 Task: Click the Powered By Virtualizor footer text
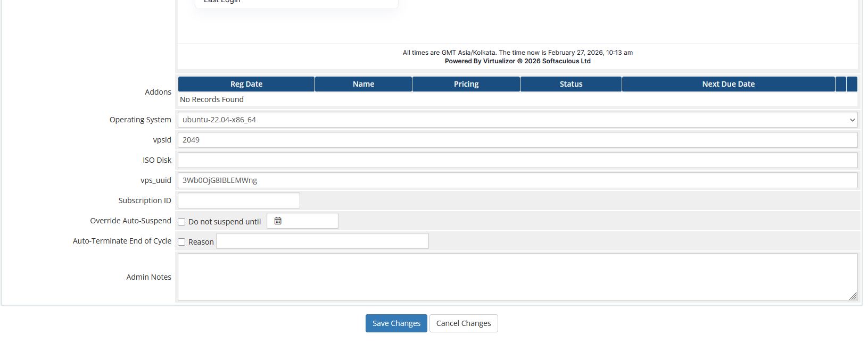pos(517,61)
